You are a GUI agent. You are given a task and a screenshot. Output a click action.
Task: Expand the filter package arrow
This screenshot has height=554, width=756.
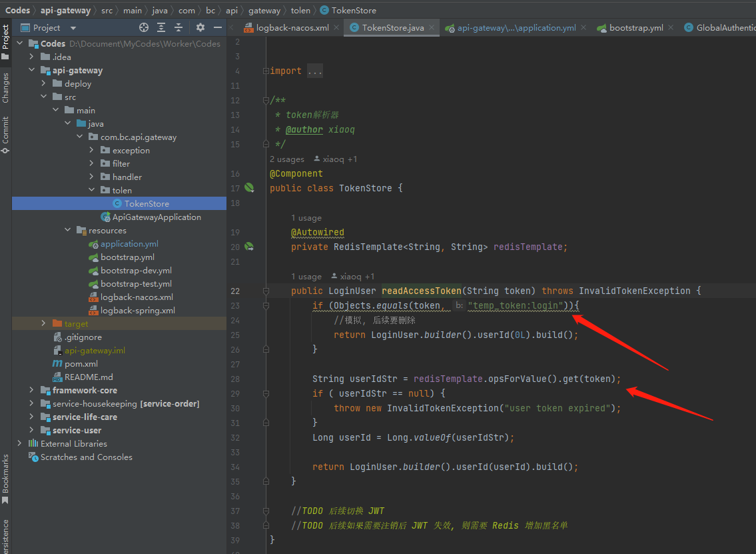[92, 163]
